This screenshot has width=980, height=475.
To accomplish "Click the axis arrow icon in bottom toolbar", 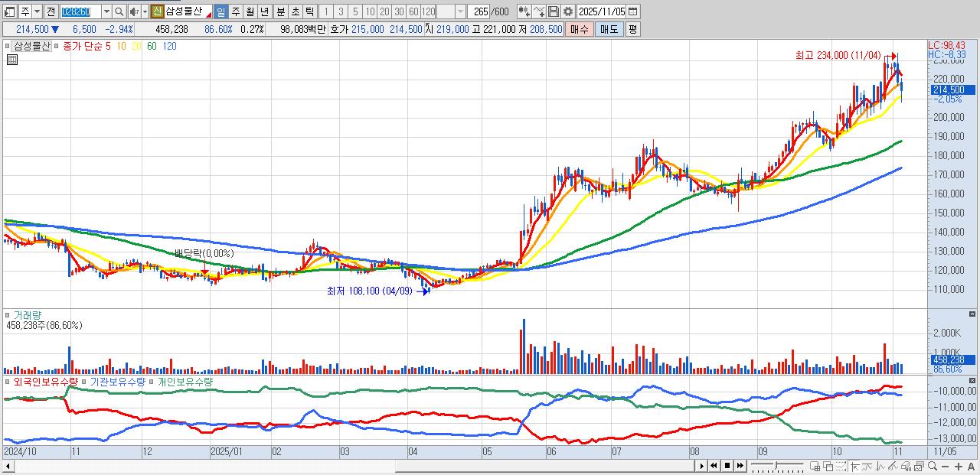I will [854, 467].
